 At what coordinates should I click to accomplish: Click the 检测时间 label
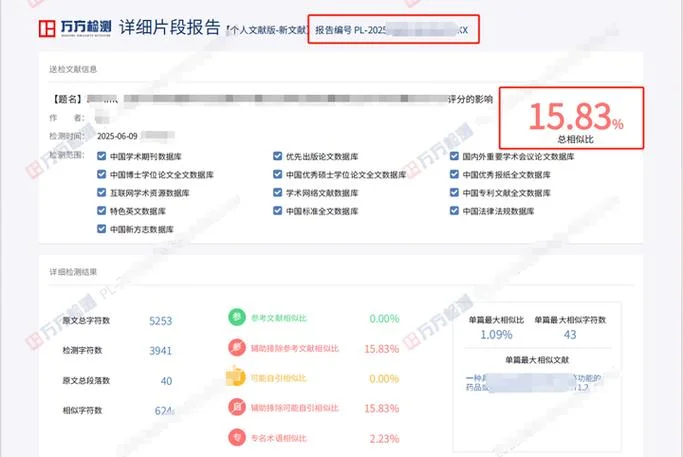(67, 136)
